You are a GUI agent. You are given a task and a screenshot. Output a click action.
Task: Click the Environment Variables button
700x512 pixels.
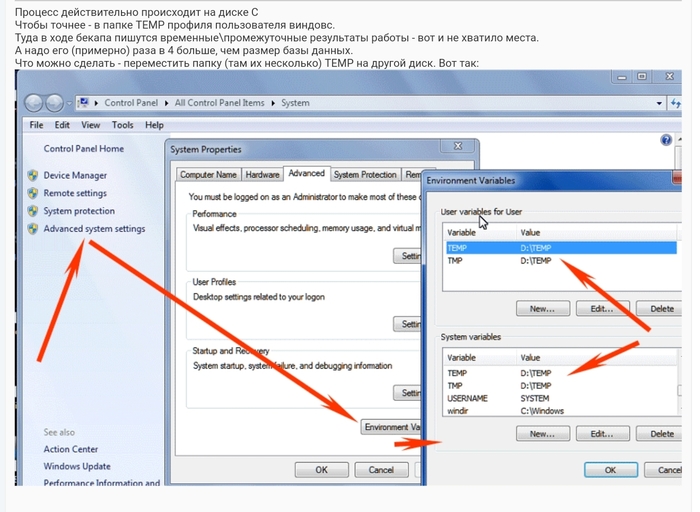point(391,427)
